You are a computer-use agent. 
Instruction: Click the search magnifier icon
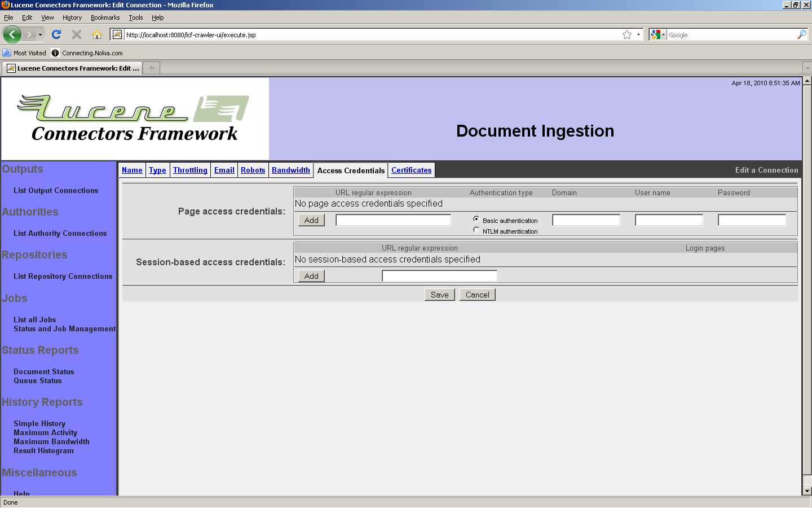point(801,34)
